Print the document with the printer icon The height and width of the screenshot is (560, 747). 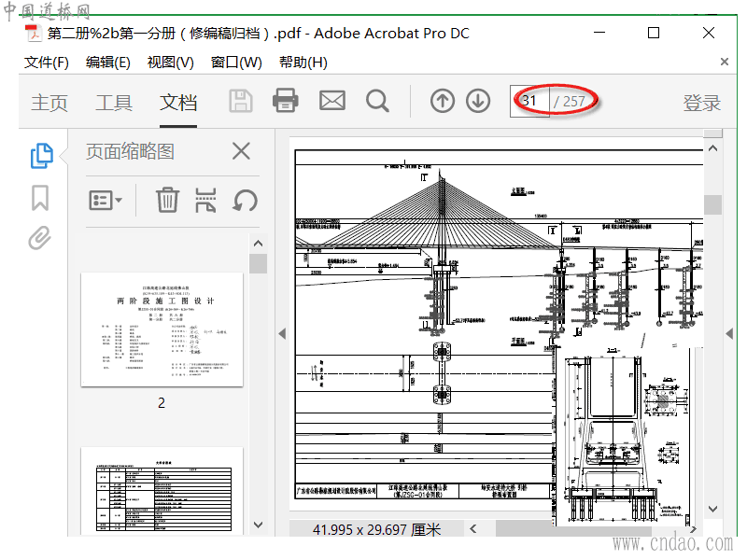click(x=286, y=101)
